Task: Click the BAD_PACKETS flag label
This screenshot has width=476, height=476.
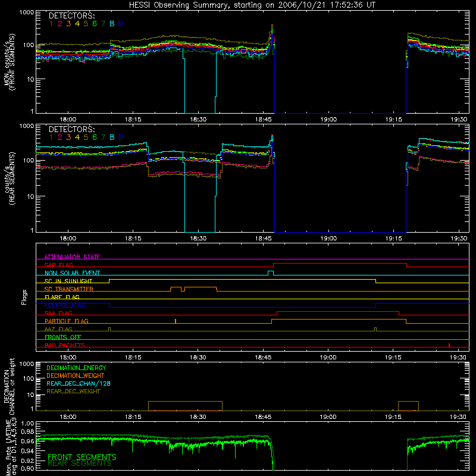Action: (x=65, y=345)
